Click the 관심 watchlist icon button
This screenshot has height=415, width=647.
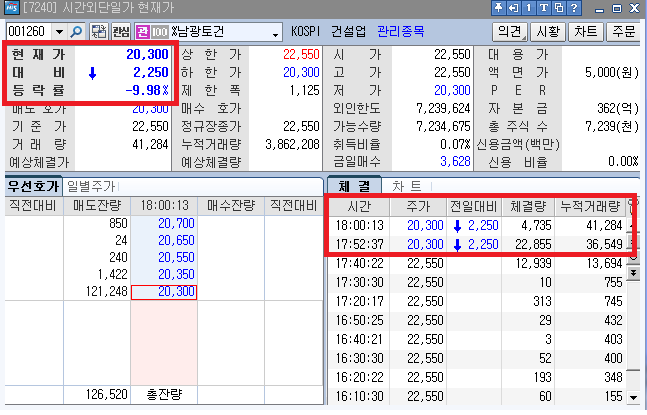point(121,32)
